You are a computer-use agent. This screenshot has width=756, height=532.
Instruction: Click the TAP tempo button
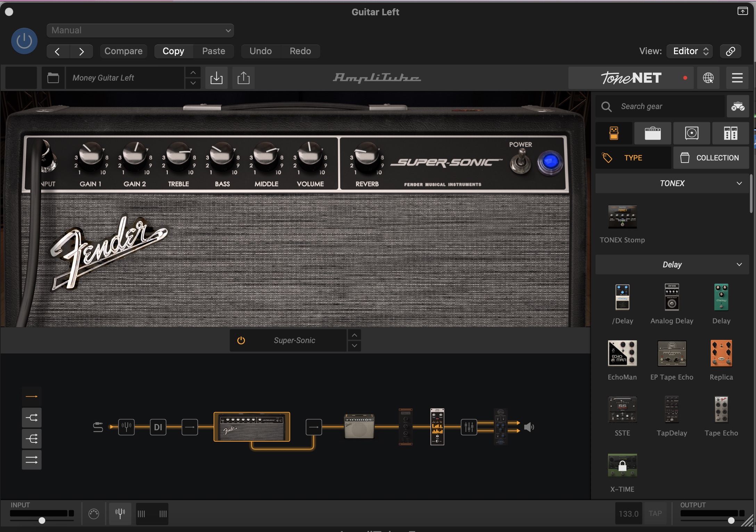(x=655, y=513)
